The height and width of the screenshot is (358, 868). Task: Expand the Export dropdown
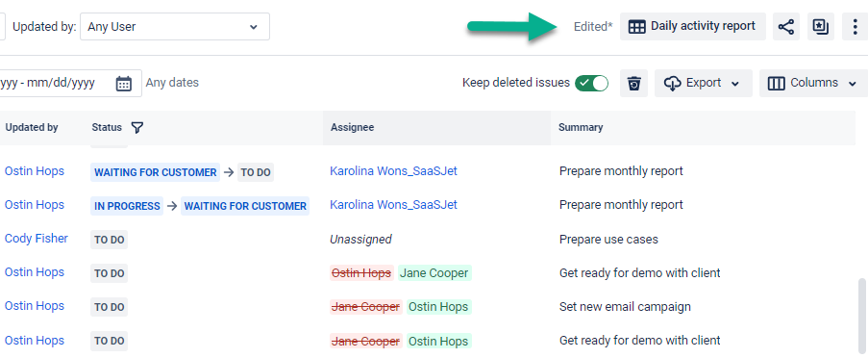703,83
